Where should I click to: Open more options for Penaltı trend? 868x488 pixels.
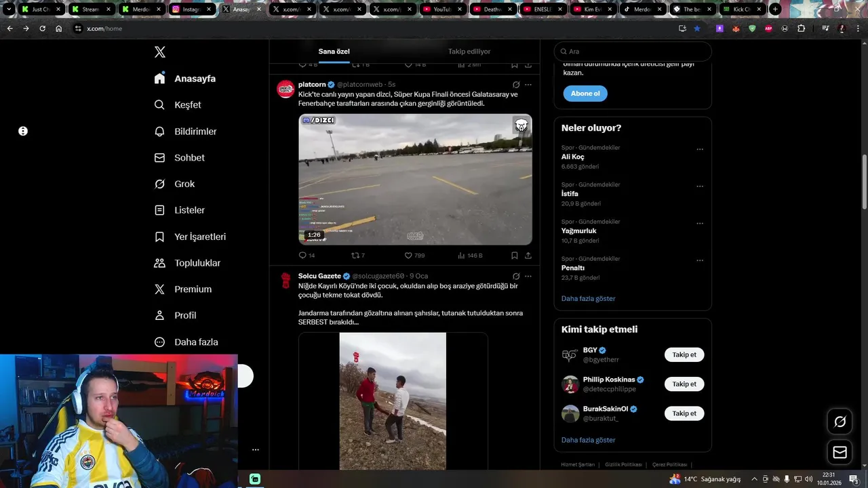700,260
